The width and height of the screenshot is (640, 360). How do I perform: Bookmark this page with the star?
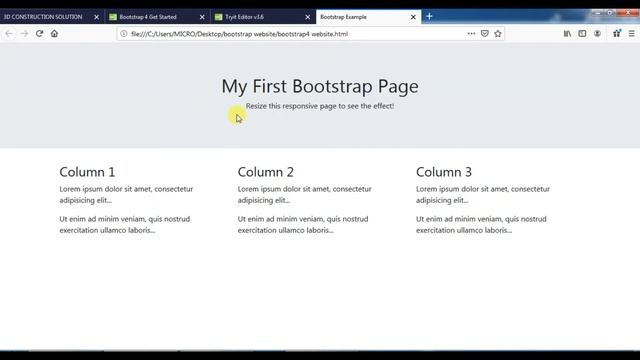click(x=498, y=34)
